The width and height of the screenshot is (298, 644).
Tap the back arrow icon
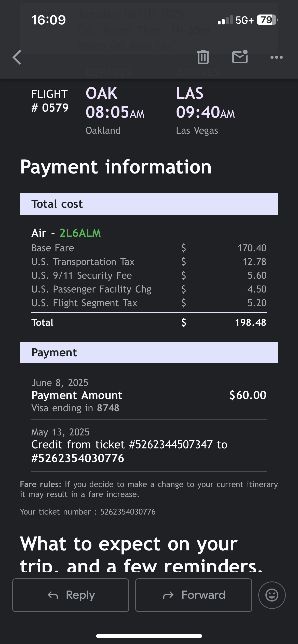pyautogui.click(x=17, y=57)
